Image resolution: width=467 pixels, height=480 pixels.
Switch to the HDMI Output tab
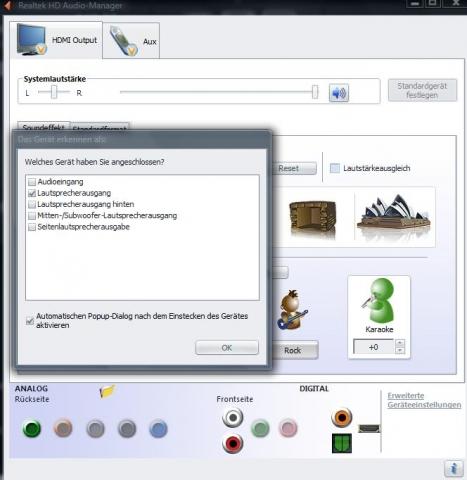(x=56, y=40)
